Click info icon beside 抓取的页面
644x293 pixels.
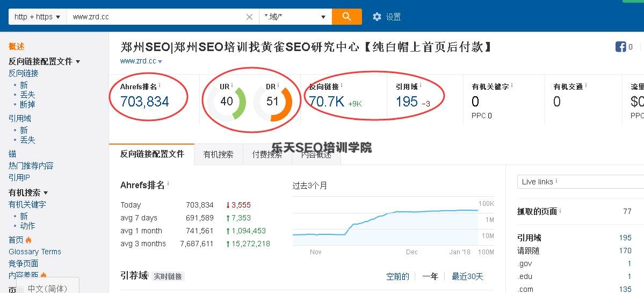[x=560, y=211]
